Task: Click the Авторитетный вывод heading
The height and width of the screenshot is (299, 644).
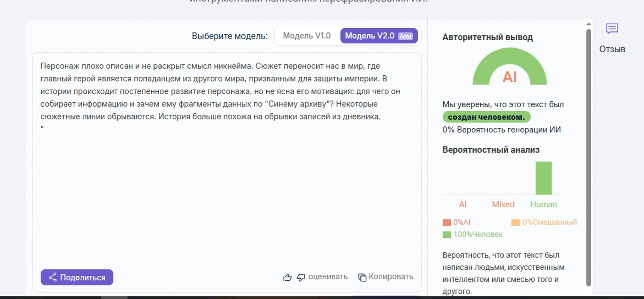Action: [487, 37]
